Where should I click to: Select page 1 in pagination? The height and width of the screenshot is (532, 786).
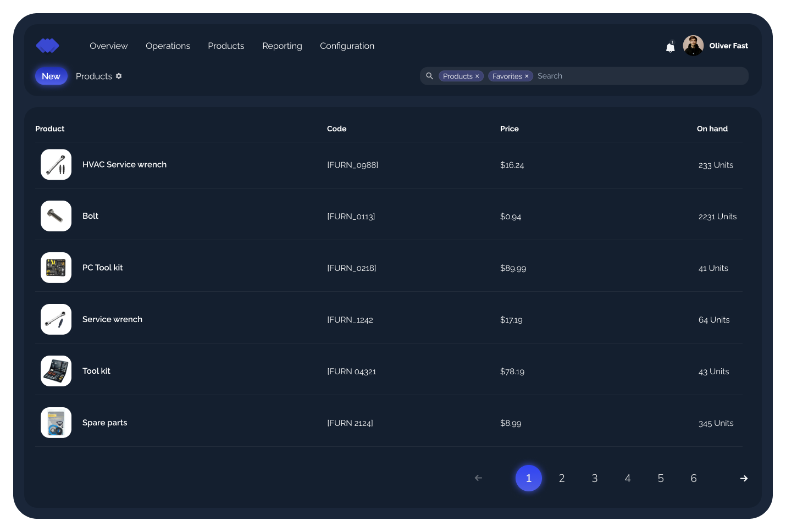529,478
